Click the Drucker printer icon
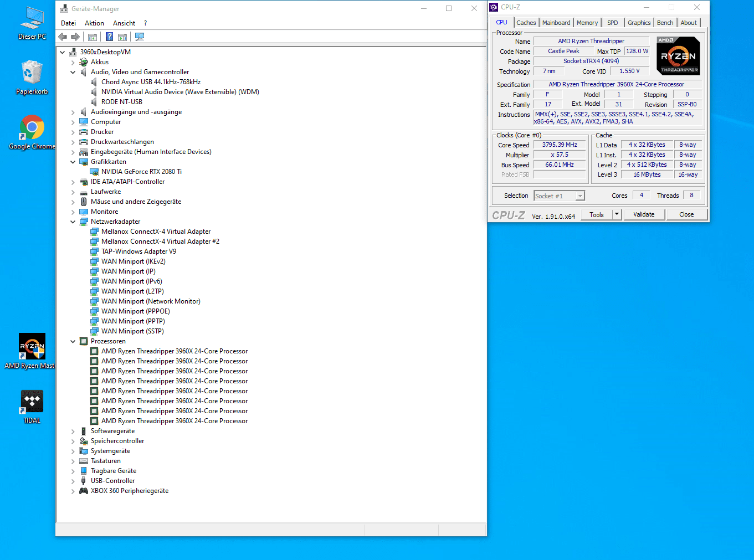The width and height of the screenshot is (754, 560). pyautogui.click(x=84, y=132)
